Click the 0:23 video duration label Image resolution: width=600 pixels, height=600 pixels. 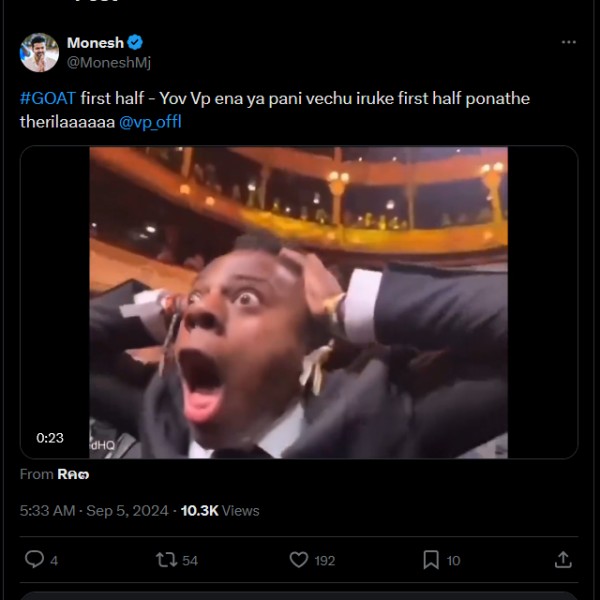[x=50, y=437]
